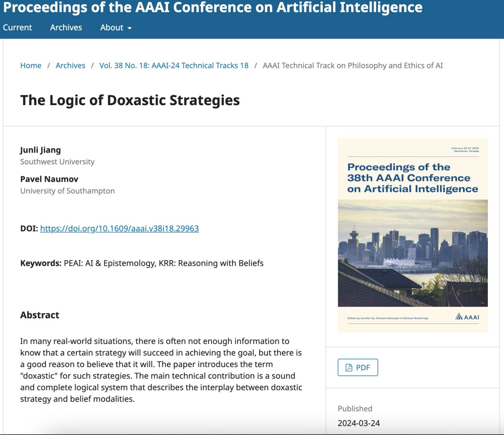Click the Proceedings of the AAAI Conference site title

213,7
